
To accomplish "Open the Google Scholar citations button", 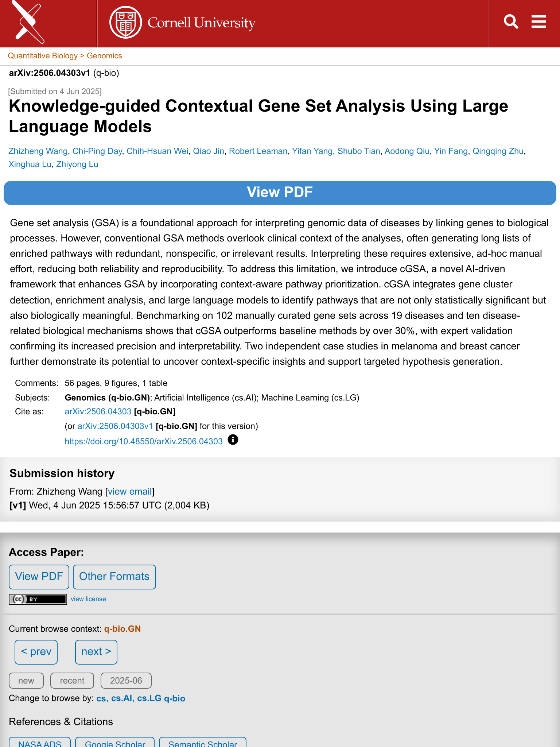I will point(115,743).
